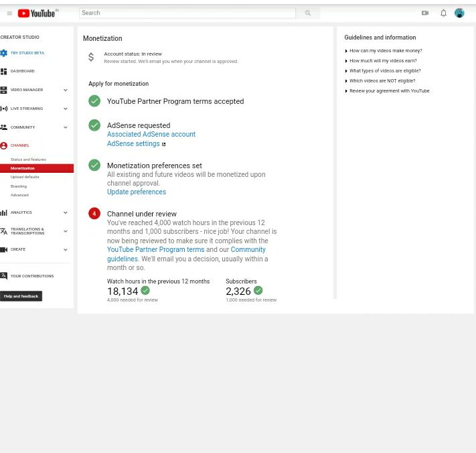This screenshot has height=453, width=476.
Task: Click the '1,000 needed for review' text
Action: [x=251, y=300]
